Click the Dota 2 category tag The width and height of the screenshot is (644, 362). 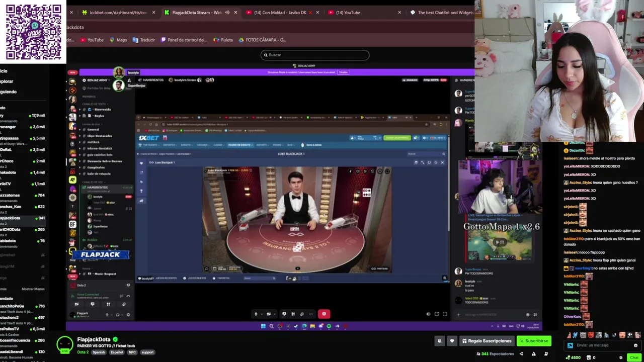pyautogui.click(x=83, y=352)
